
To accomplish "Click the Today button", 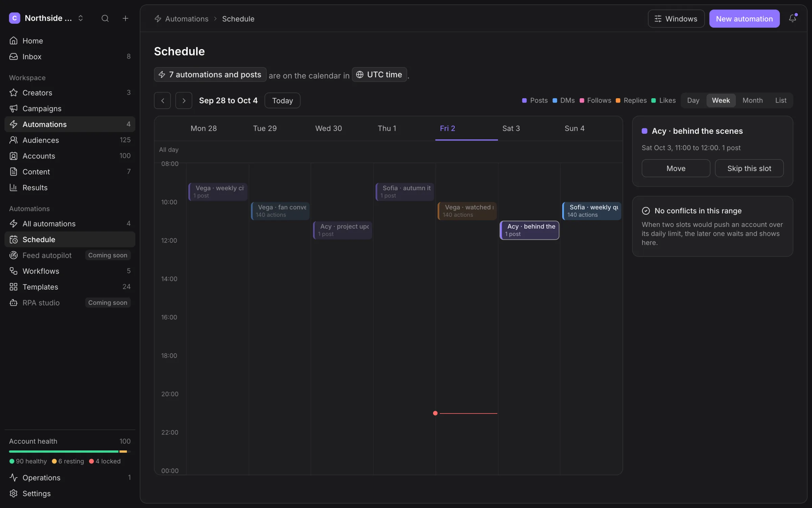I will pyautogui.click(x=282, y=101).
